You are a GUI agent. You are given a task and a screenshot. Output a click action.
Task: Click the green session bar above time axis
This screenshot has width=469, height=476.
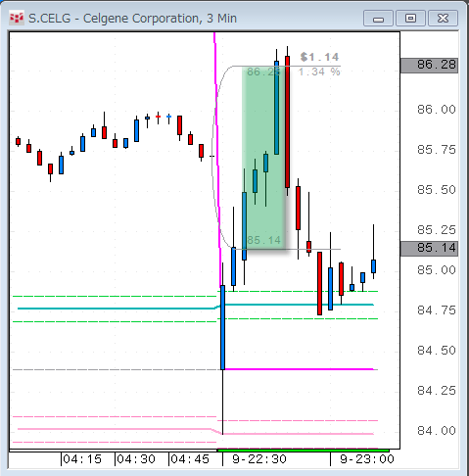click(x=304, y=451)
